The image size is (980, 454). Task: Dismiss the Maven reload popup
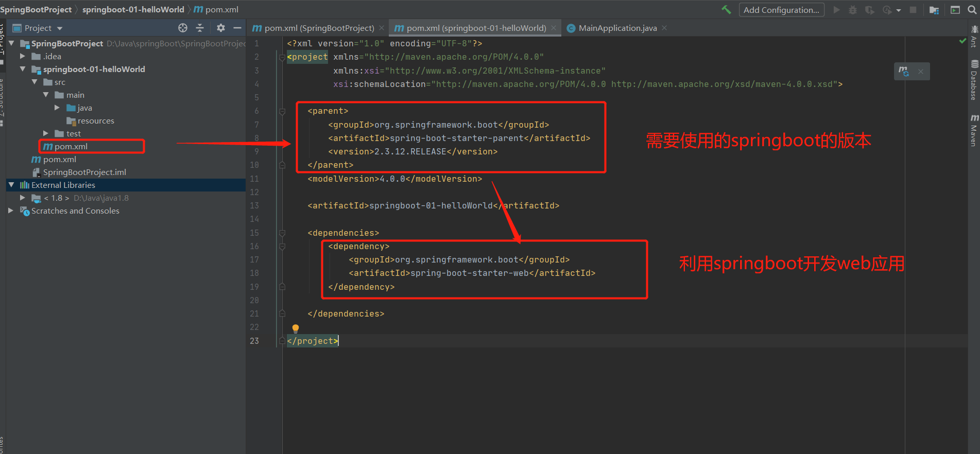click(x=920, y=72)
